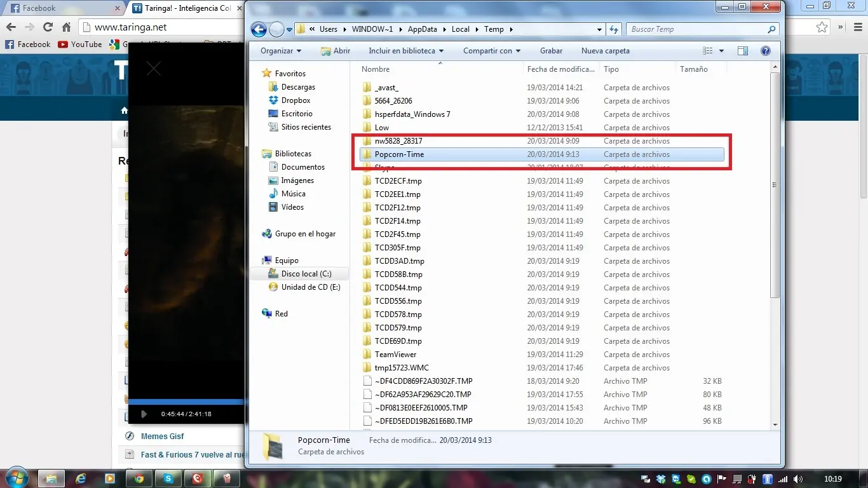
Task: Open address bar history dropdown arrow
Action: (x=599, y=29)
